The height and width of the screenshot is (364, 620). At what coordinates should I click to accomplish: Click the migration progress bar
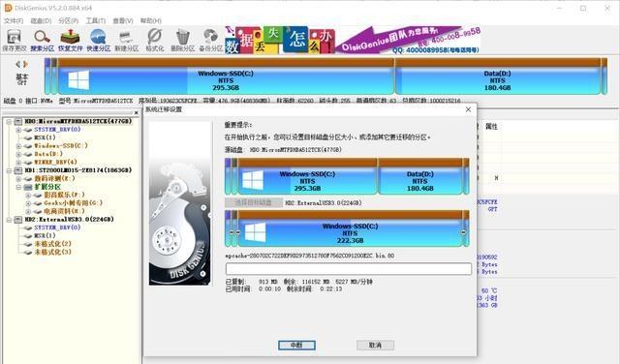[x=349, y=269]
